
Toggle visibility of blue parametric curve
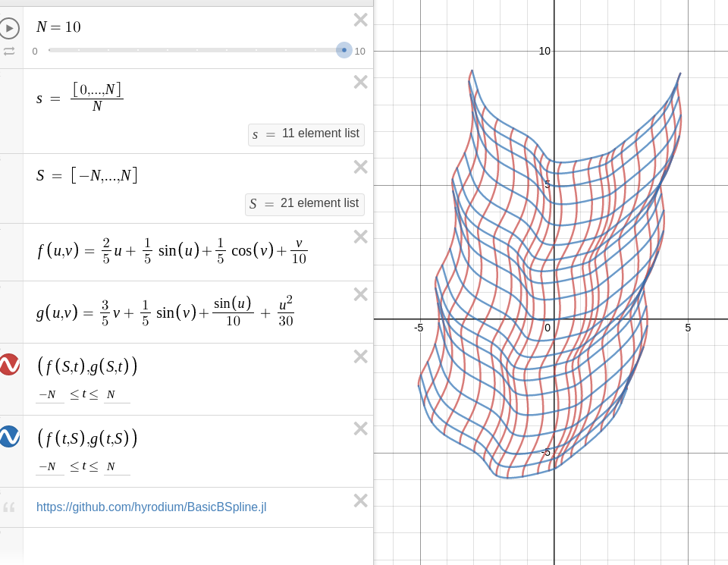8,437
